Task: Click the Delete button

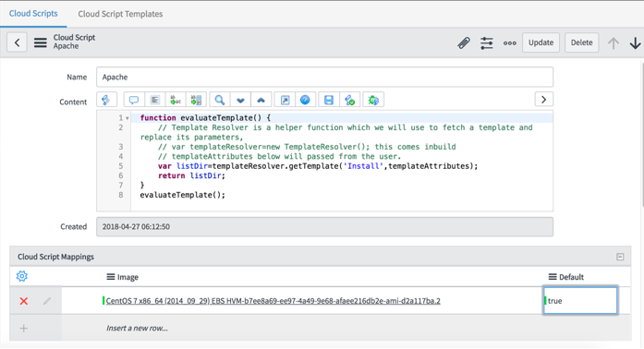Action: tap(581, 42)
